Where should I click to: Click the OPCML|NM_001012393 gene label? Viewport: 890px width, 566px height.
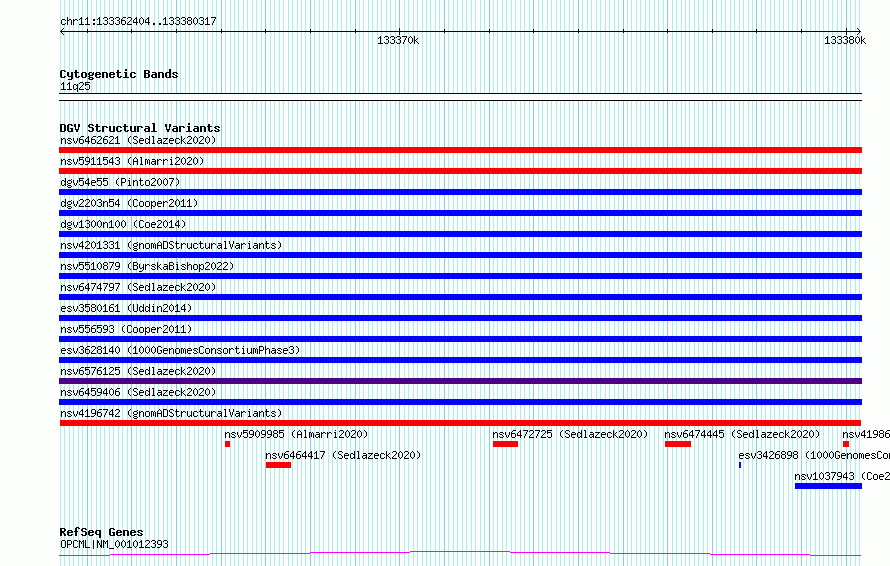114,544
